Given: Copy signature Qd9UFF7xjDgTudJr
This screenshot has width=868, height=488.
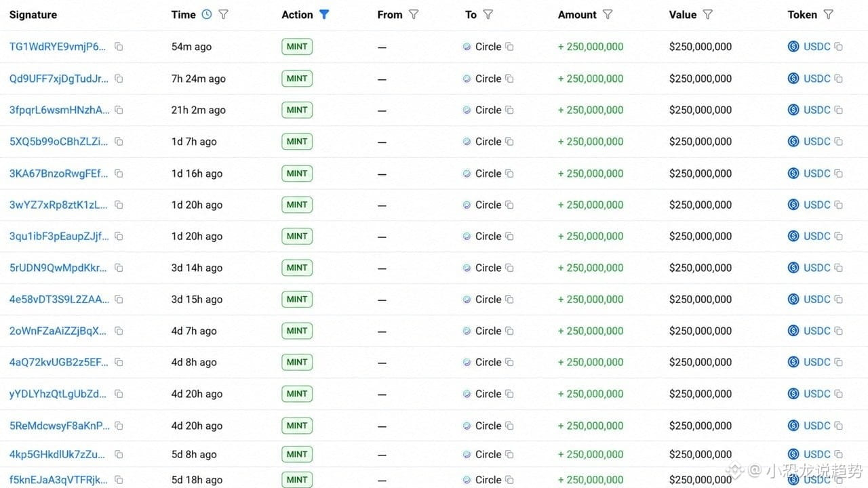Looking at the screenshot, I should (x=119, y=79).
